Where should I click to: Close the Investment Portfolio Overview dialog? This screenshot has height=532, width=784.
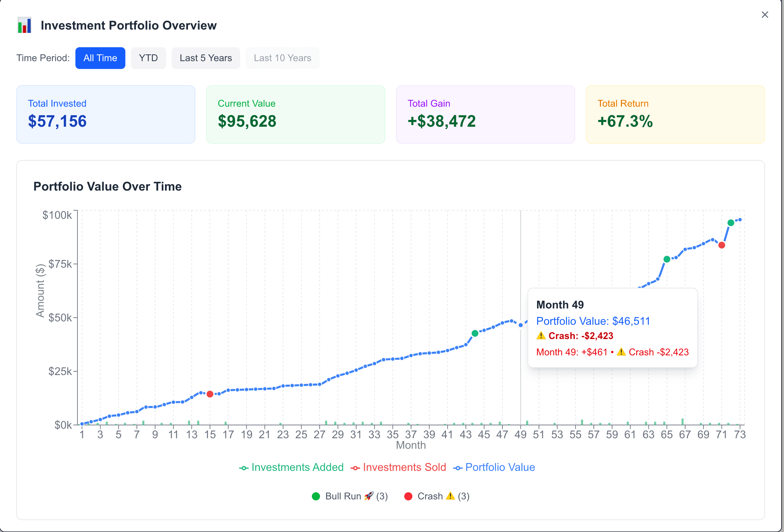(x=765, y=15)
